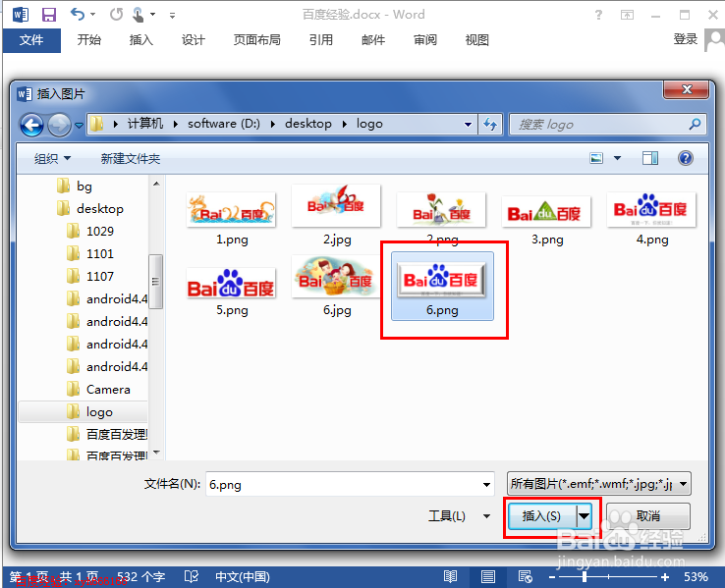Select the bg folder in the tree
This screenshot has width=725, height=588.
74,187
